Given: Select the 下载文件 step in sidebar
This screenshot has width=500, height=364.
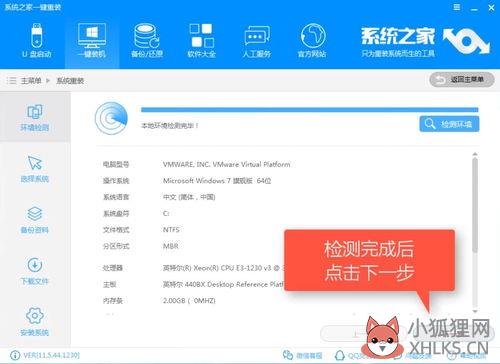Looking at the screenshot, I should click(35, 271).
